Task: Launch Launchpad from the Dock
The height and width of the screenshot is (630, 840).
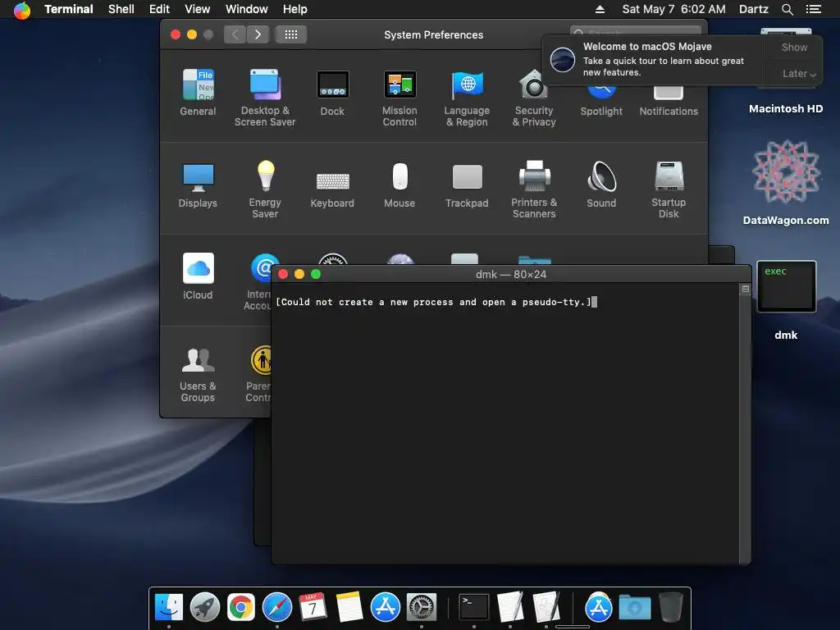Action: pyautogui.click(x=204, y=608)
